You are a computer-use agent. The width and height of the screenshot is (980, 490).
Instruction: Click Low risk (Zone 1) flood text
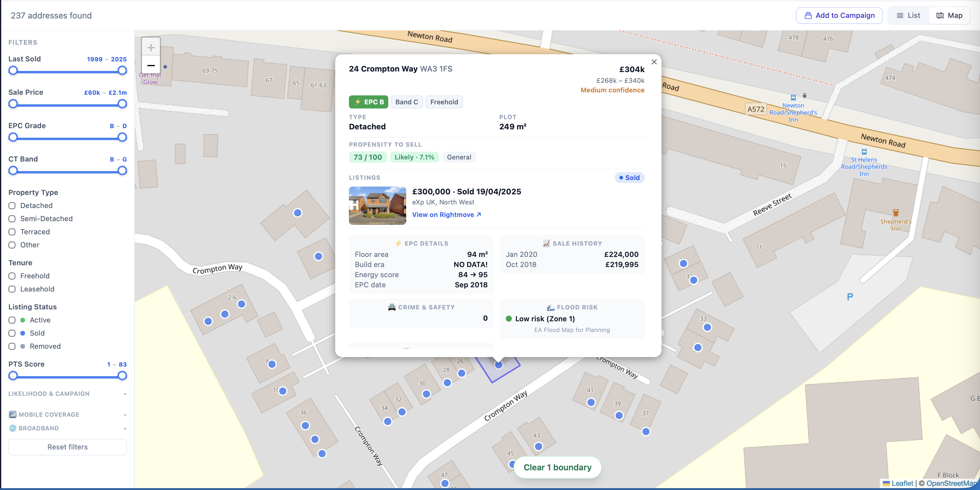(x=545, y=319)
